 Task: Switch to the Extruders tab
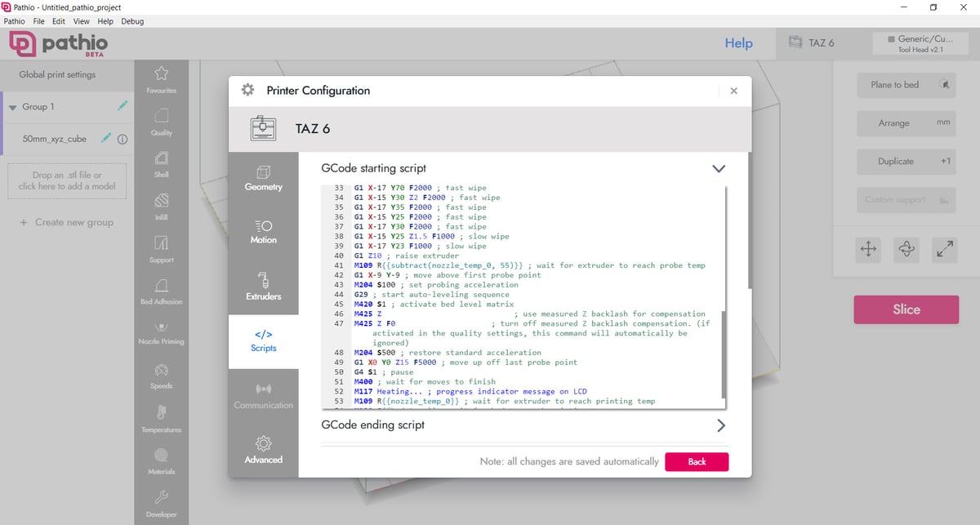263,286
